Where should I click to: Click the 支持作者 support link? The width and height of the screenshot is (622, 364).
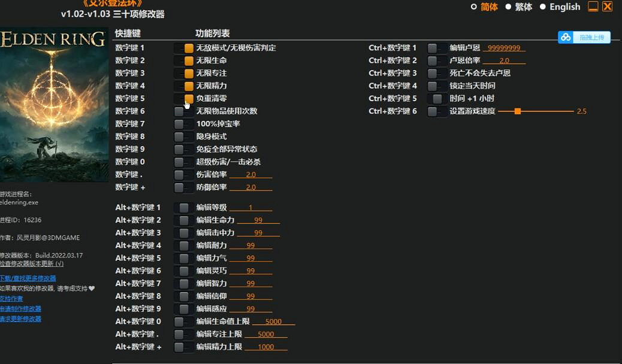click(x=11, y=298)
